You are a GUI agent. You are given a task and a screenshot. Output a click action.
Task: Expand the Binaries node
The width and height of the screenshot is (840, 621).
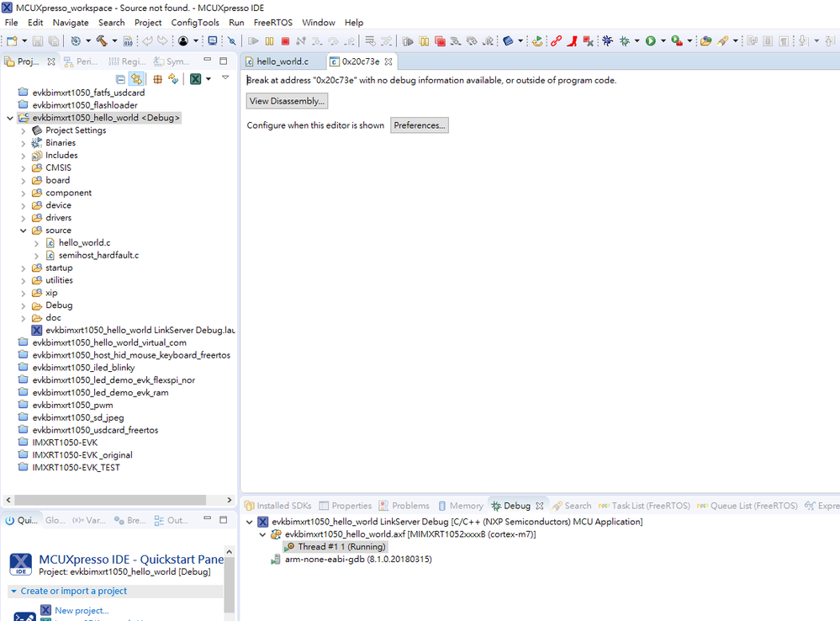point(23,143)
